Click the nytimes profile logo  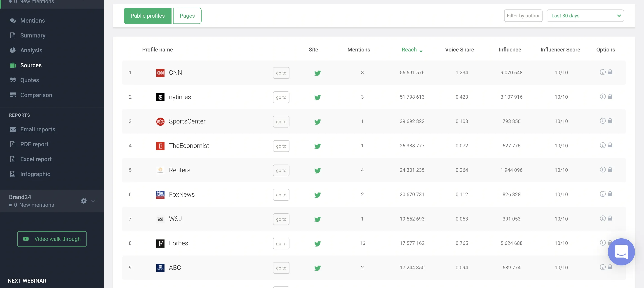click(x=160, y=97)
